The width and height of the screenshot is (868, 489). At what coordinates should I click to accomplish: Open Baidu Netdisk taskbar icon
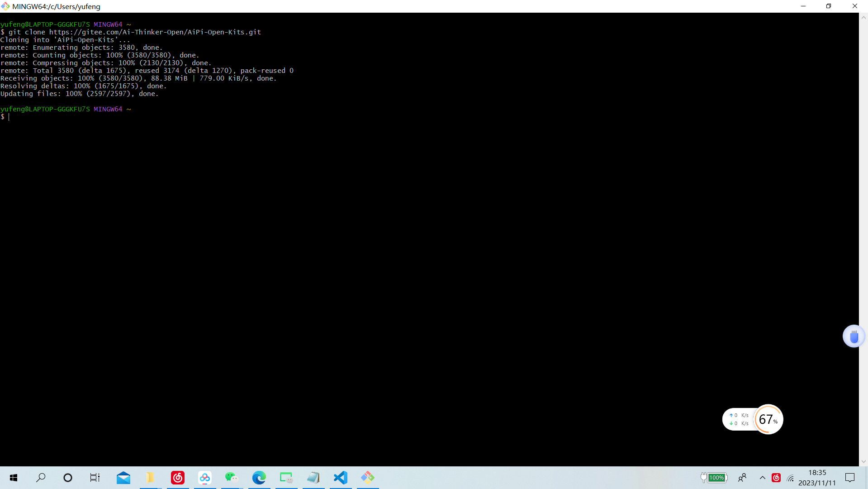pyautogui.click(x=205, y=478)
